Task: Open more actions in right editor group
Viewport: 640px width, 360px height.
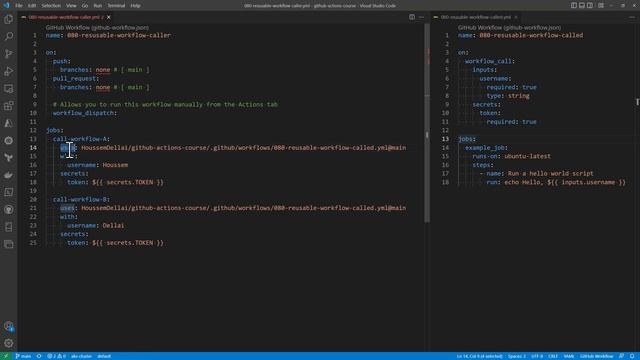Action: [632, 17]
